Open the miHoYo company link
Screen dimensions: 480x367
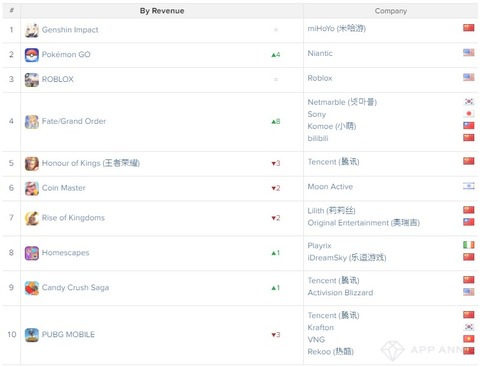coord(337,29)
